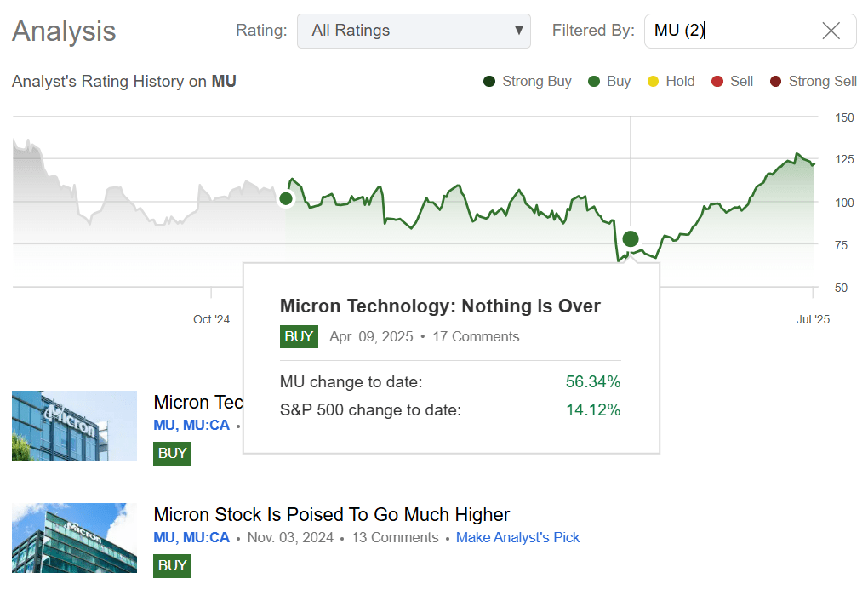
Task: Toggle Hold ratings visibility in legend
Action: click(x=651, y=81)
